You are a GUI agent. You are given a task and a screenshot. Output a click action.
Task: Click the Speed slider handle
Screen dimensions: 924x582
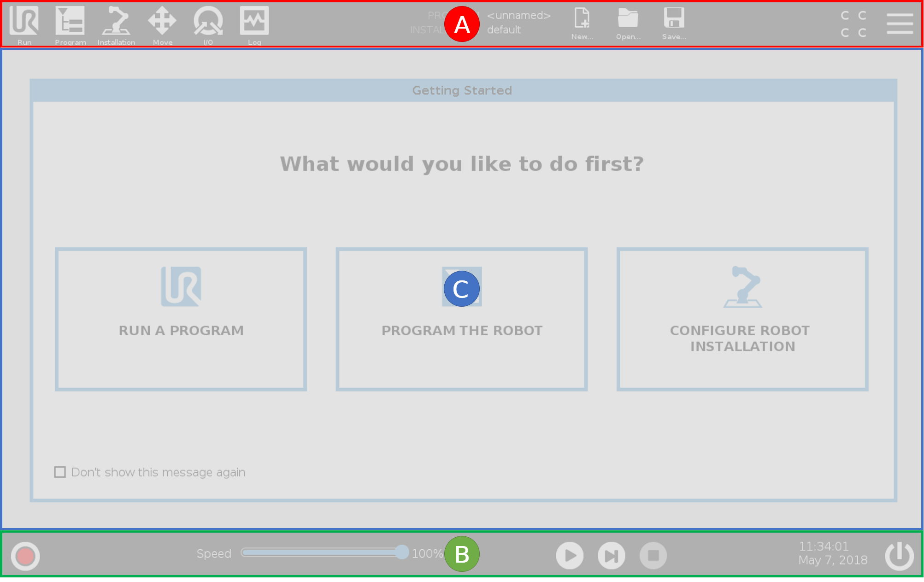pyautogui.click(x=402, y=552)
